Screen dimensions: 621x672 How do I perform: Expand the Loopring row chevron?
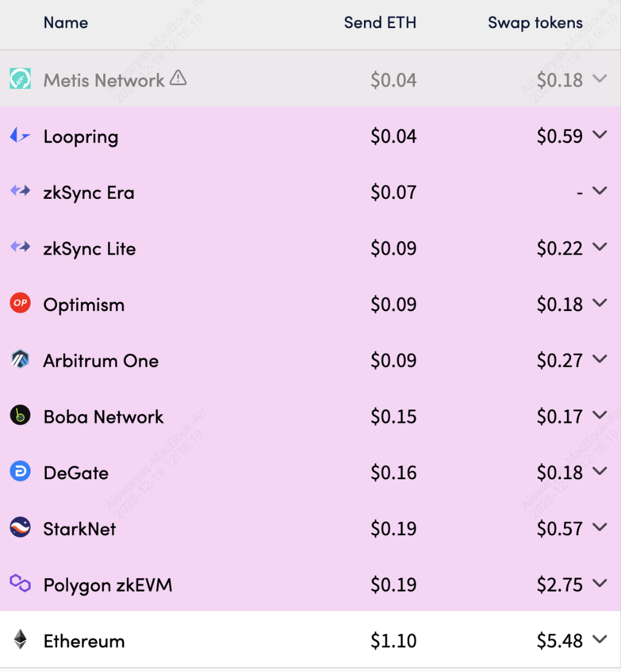[600, 135]
